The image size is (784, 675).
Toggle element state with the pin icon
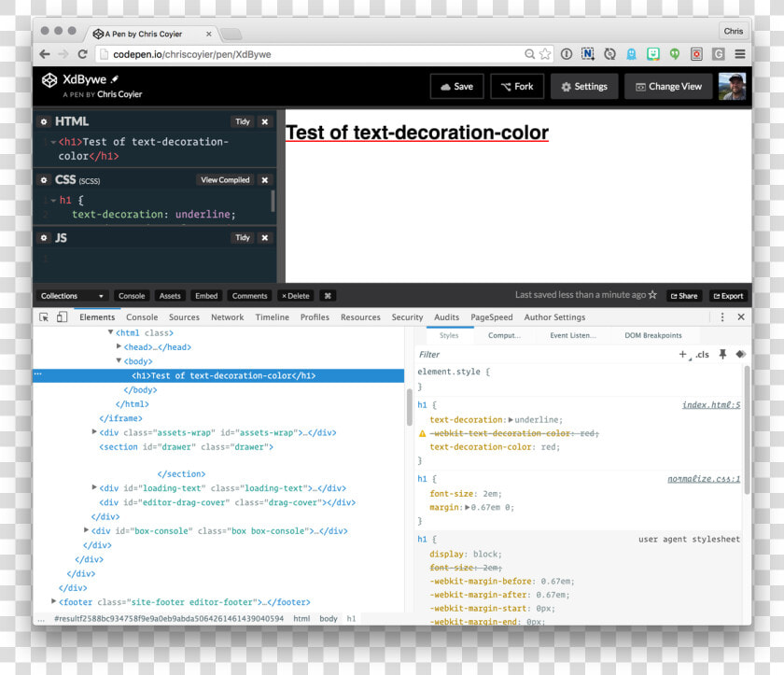click(722, 355)
